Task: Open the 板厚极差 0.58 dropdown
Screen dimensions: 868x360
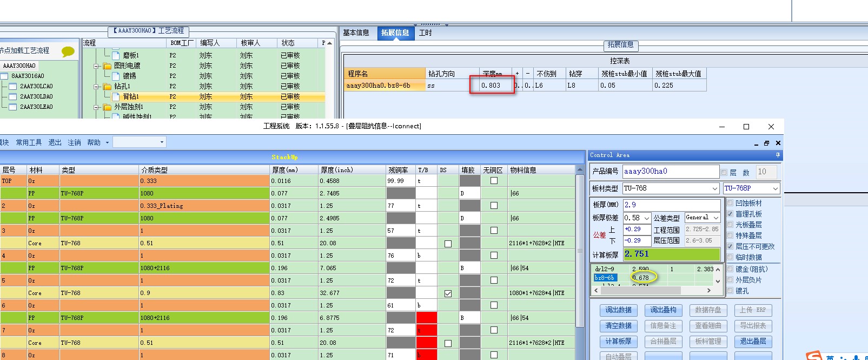Action: pos(647,218)
